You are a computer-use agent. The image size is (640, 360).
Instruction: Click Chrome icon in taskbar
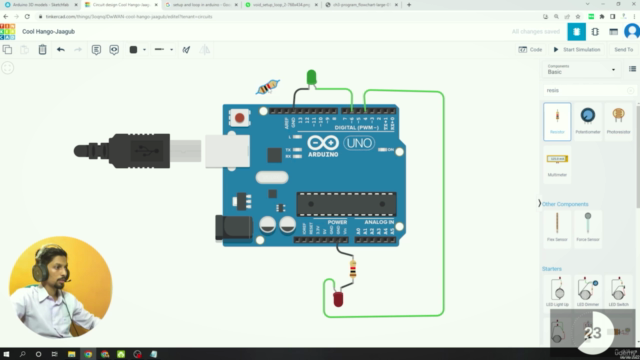88,354
